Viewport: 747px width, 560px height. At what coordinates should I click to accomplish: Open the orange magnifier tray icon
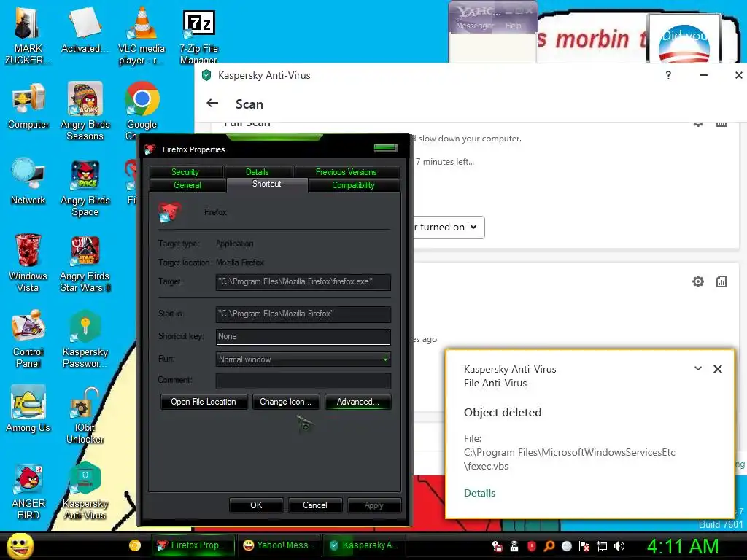(549, 546)
